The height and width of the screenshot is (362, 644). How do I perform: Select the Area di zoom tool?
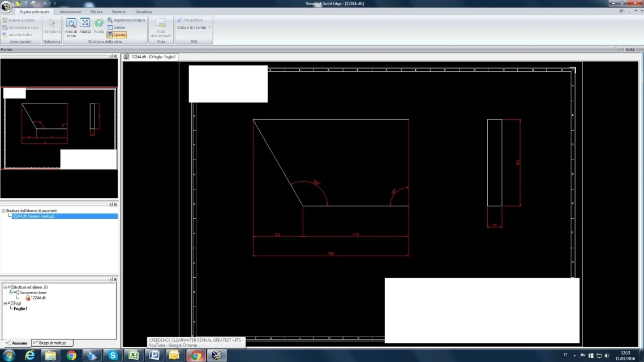point(71,26)
